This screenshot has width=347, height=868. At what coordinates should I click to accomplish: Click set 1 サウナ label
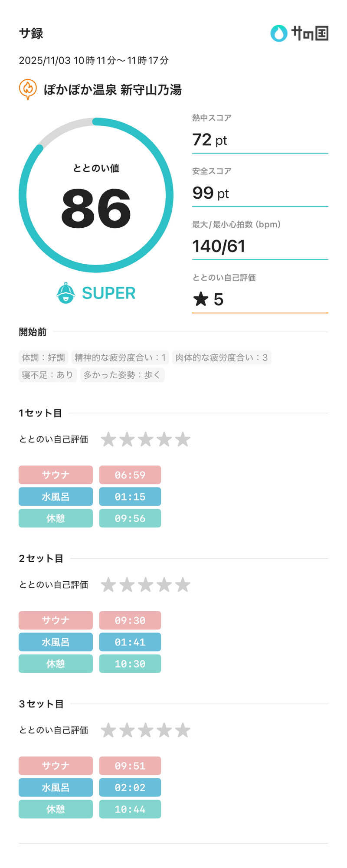coord(56,475)
